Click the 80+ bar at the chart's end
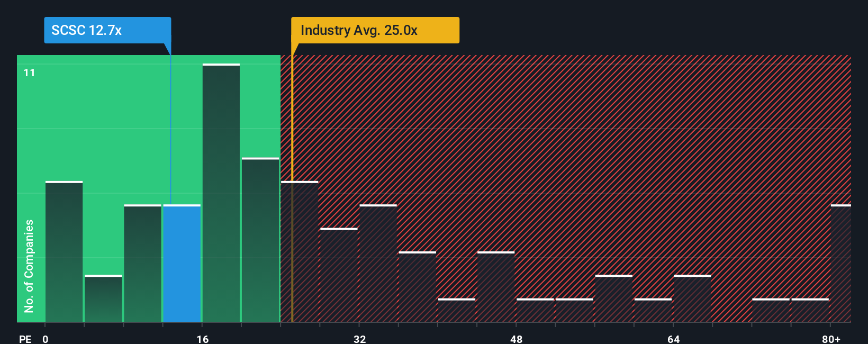The width and height of the screenshot is (868, 344). point(841,263)
